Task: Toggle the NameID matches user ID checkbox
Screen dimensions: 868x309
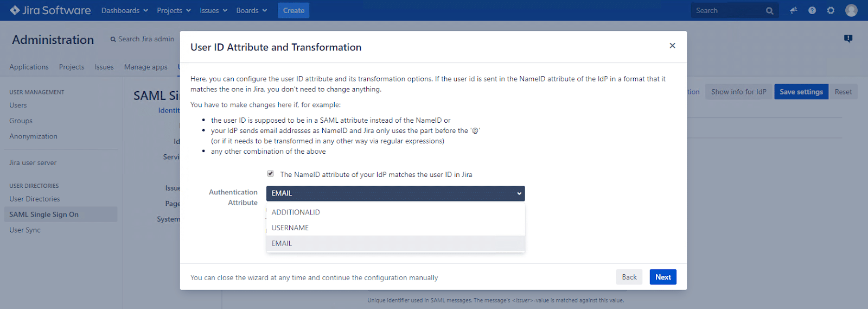Action: coord(270,174)
